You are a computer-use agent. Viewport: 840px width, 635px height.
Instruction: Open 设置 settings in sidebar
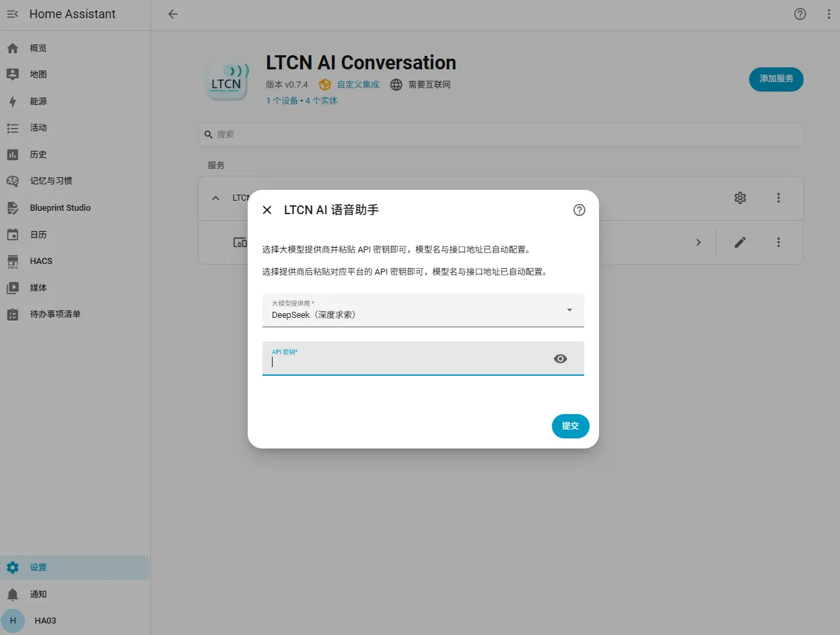pyautogui.click(x=75, y=568)
